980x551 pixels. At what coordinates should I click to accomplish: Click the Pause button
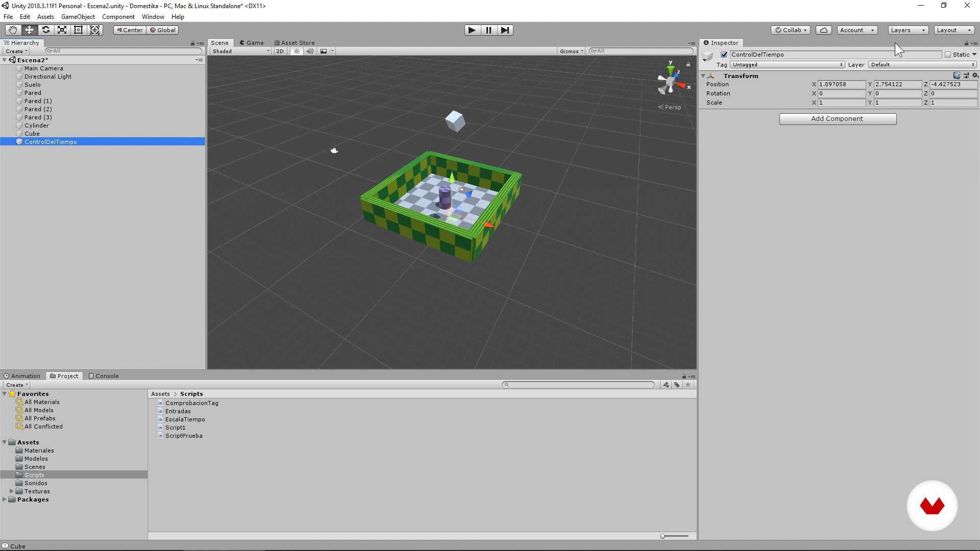tap(488, 30)
